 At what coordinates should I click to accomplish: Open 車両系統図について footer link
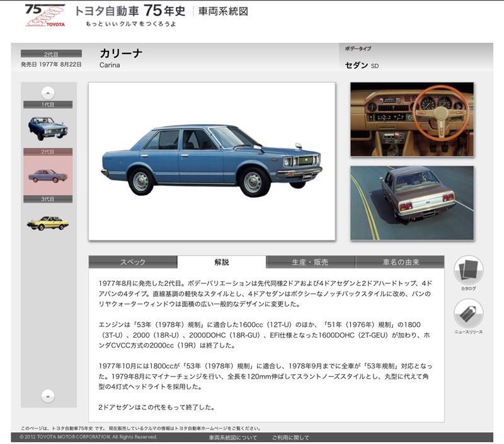click(233, 437)
